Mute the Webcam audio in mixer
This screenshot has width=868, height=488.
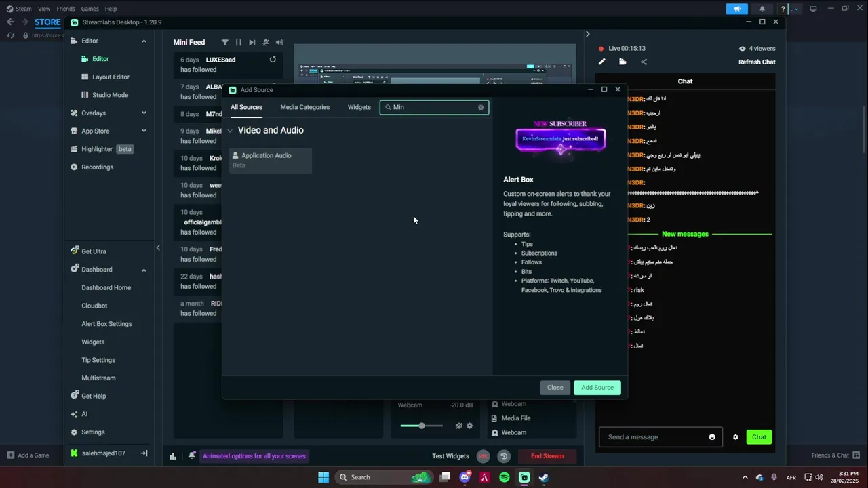(x=458, y=426)
